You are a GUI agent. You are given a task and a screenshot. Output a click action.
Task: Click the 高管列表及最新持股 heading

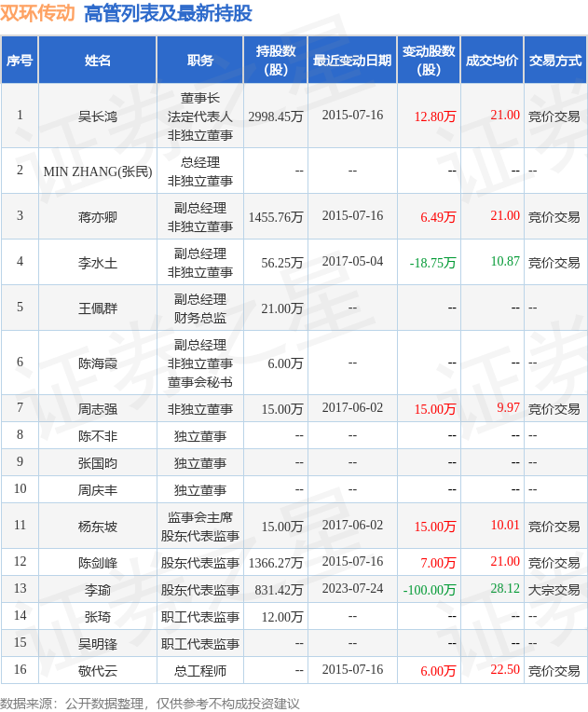pyautogui.click(x=168, y=13)
